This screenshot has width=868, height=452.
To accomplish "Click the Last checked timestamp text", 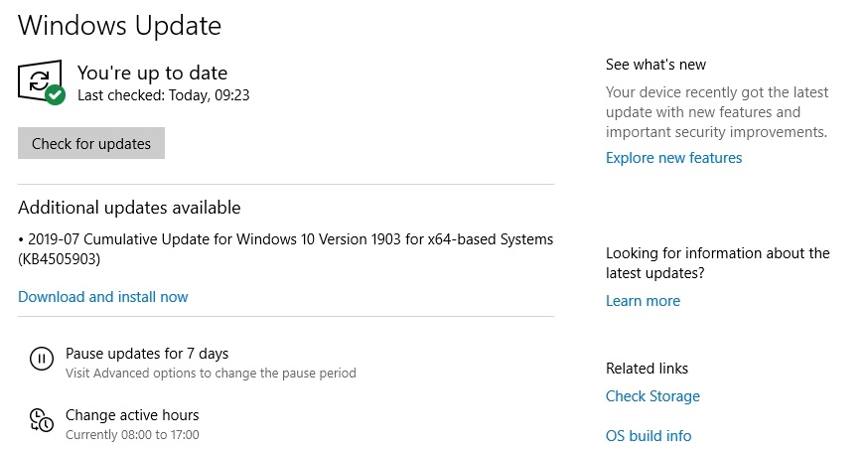I will click(163, 95).
